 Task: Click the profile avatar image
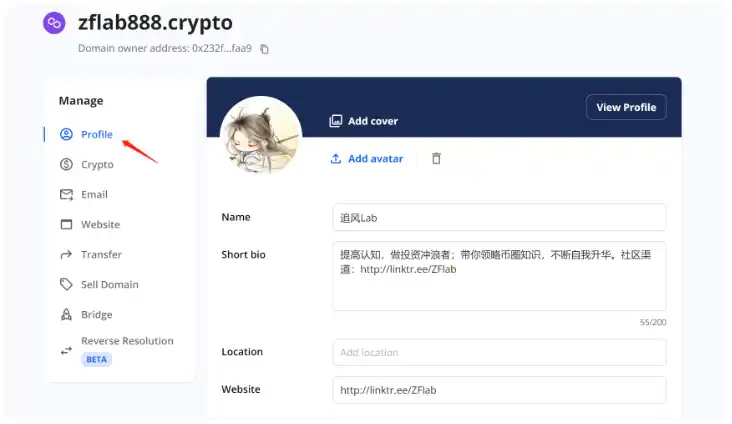point(261,136)
